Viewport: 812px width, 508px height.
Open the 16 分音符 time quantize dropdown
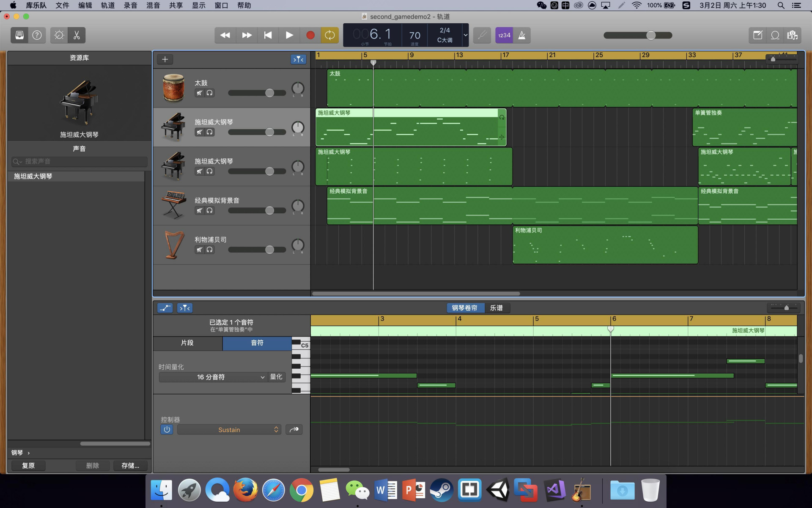coord(213,377)
